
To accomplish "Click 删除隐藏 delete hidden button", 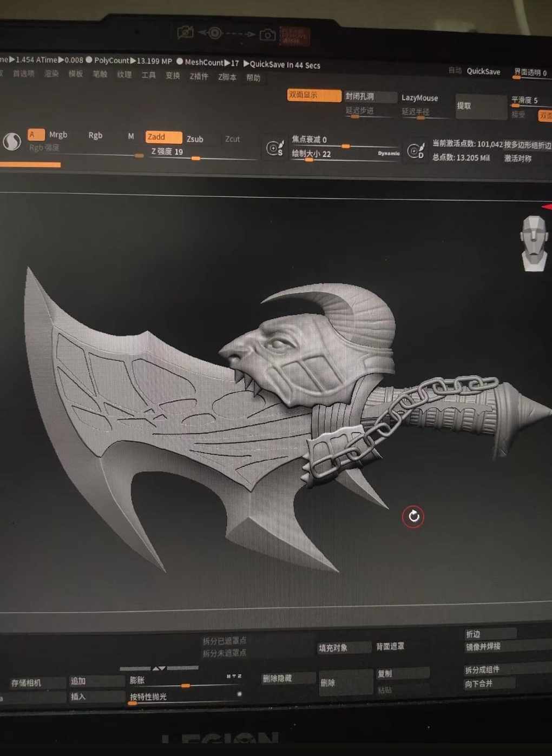I will [288, 678].
